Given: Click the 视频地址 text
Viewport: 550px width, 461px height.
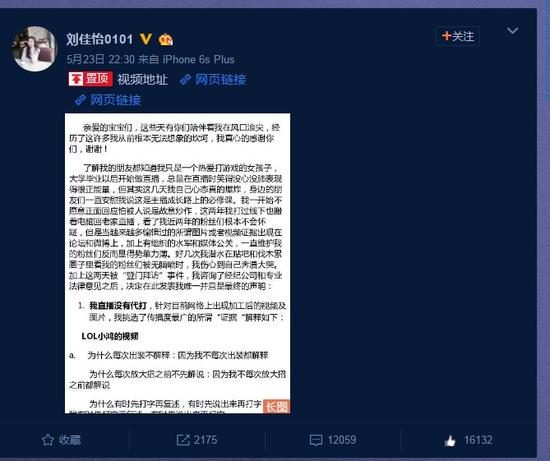Looking at the screenshot, I should (x=142, y=80).
